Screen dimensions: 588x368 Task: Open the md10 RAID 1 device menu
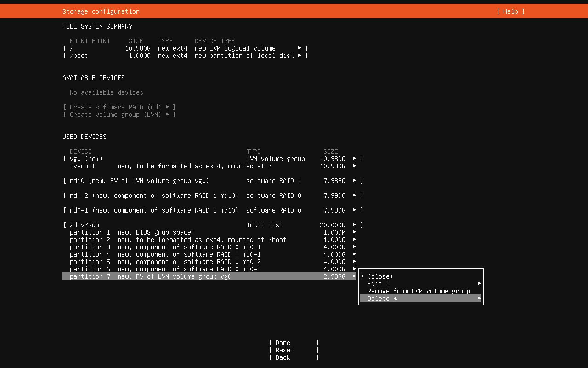point(213,181)
